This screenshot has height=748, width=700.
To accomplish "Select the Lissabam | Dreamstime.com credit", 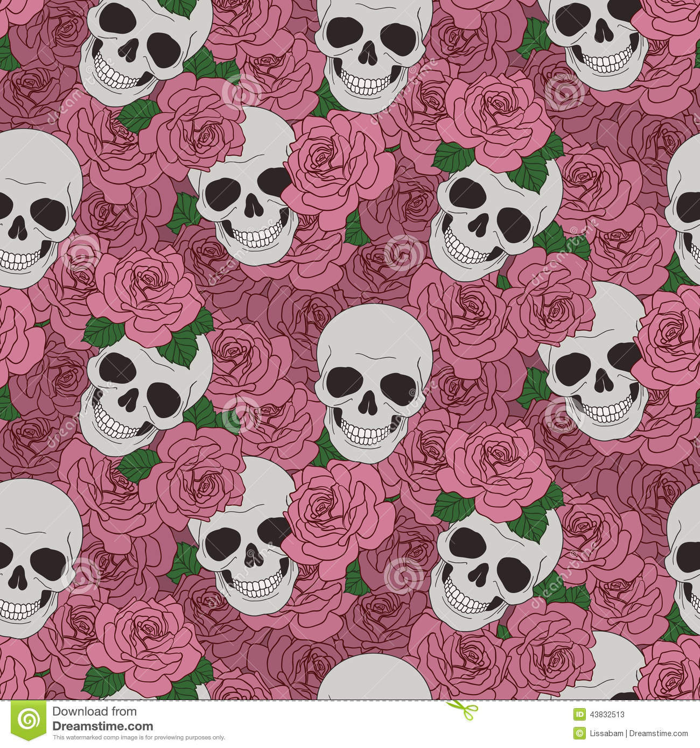I will [x=640, y=732].
